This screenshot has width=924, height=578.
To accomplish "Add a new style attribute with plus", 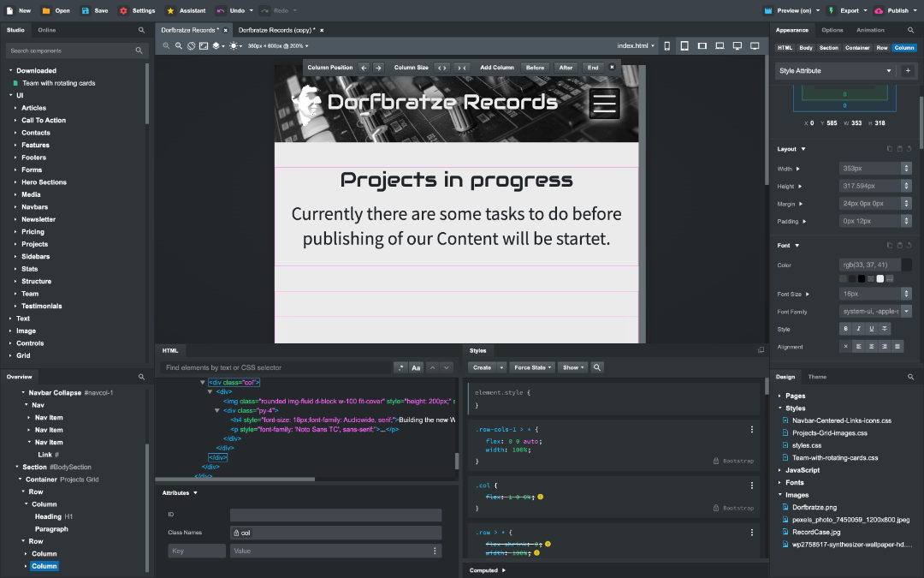I will point(908,71).
